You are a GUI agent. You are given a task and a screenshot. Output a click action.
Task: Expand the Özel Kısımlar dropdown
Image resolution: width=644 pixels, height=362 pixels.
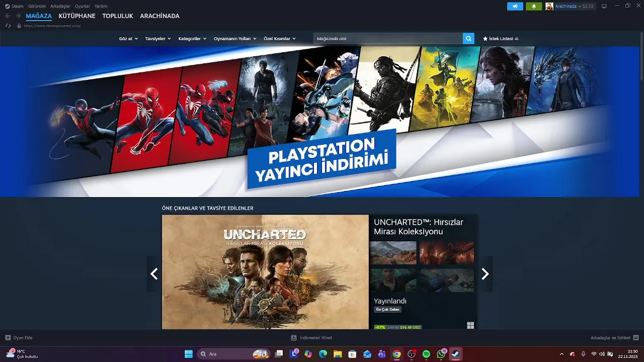[x=280, y=39]
